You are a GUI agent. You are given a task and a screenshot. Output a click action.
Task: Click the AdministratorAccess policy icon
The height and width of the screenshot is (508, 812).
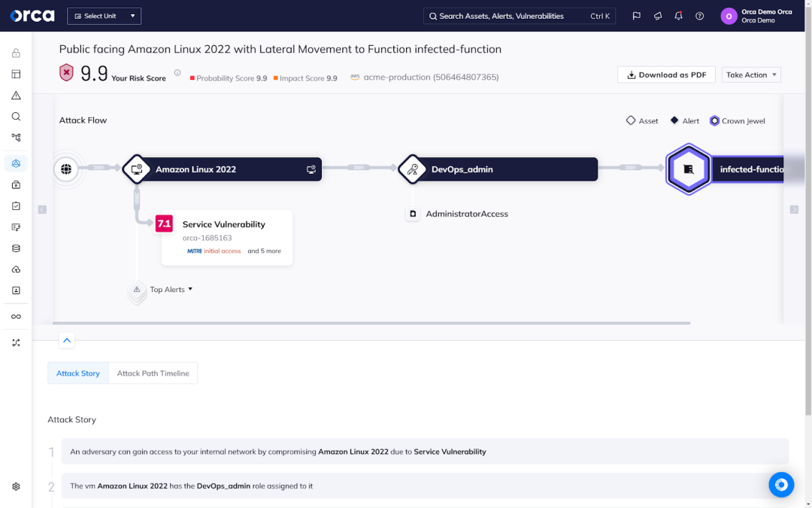pos(413,214)
